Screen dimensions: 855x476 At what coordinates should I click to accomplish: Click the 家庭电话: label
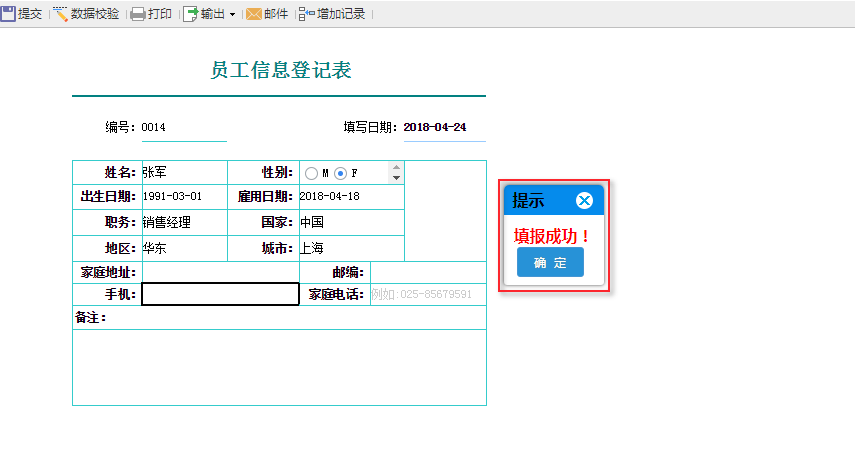[x=336, y=294]
